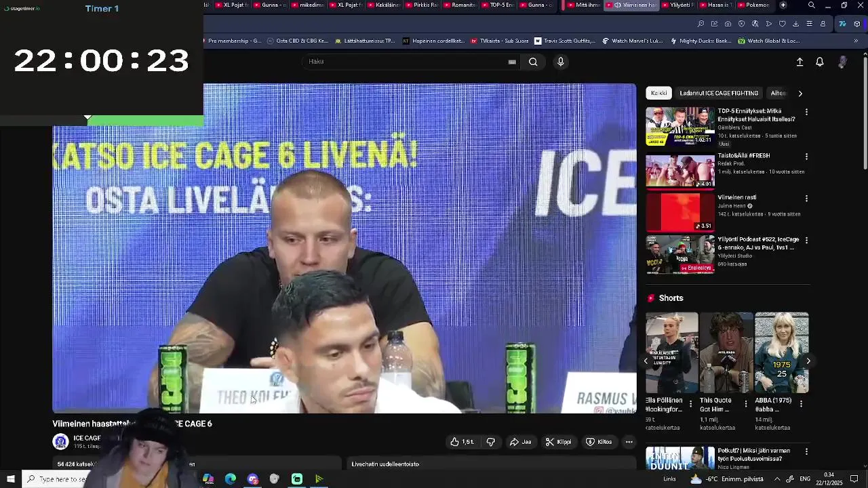The width and height of the screenshot is (868, 488).
Task: Open Watch Marvel's Luk... bookmark
Action: [x=632, y=41]
